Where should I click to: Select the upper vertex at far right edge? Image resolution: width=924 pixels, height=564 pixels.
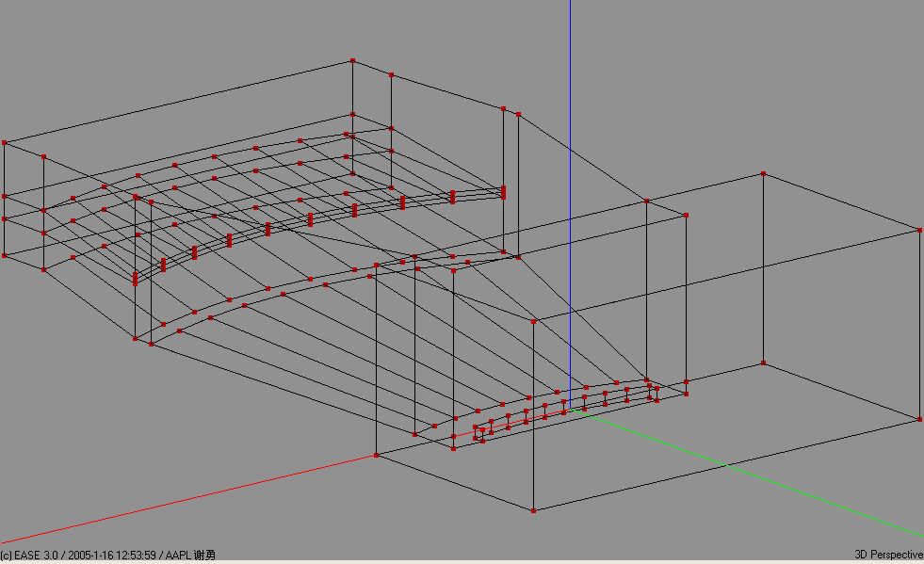tap(919, 230)
